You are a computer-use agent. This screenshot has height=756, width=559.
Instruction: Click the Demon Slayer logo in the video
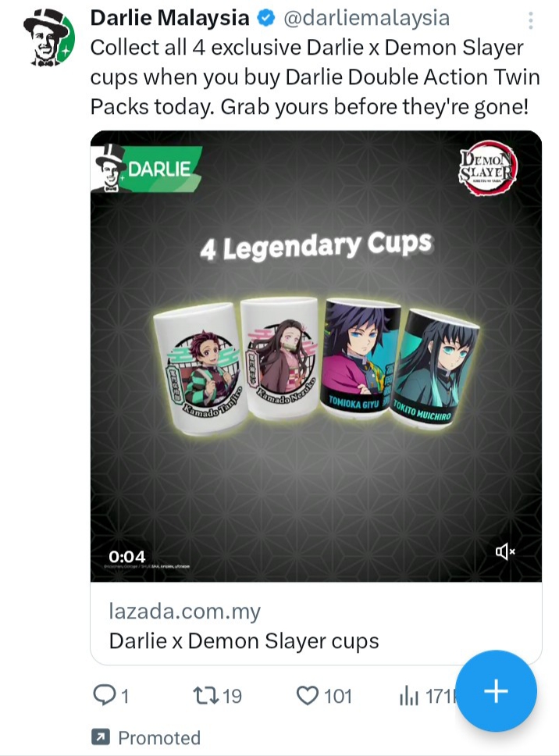pyautogui.click(x=488, y=167)
